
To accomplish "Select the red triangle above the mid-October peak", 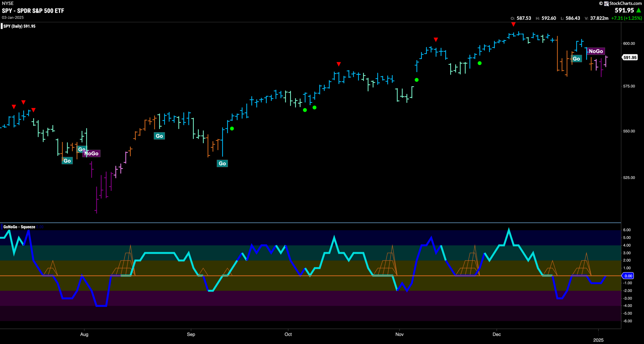I will pos(339,64).
